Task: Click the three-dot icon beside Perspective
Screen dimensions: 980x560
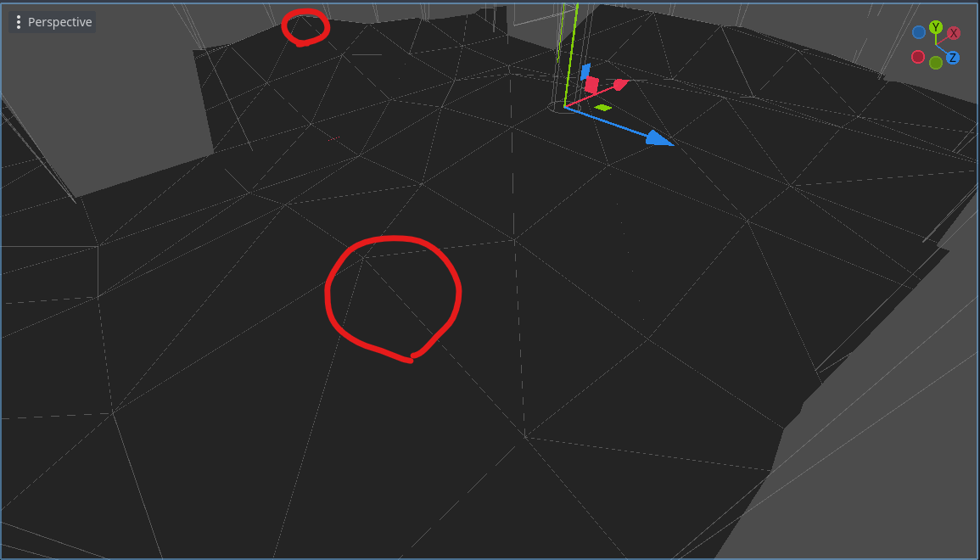Action: pyautogui.click(x=19, y=21)
